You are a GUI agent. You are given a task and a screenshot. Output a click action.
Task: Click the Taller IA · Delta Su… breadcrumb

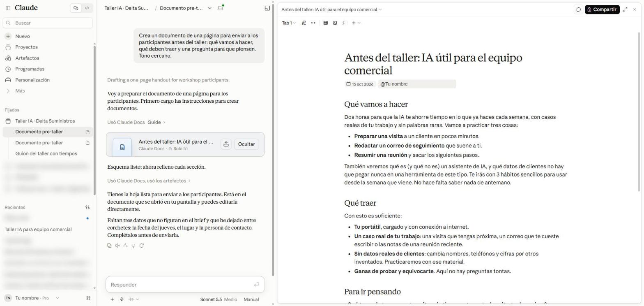[126, 8]
